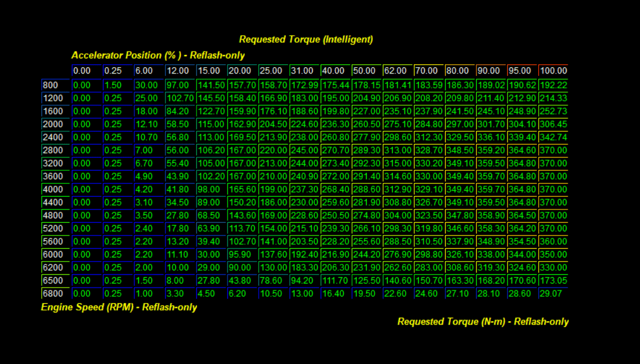Click torque cell 220.00
640x364 pixels.
click(x=273, y=150)
